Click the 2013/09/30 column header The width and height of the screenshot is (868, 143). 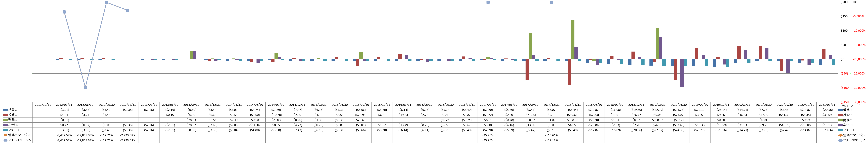point(191,105)
